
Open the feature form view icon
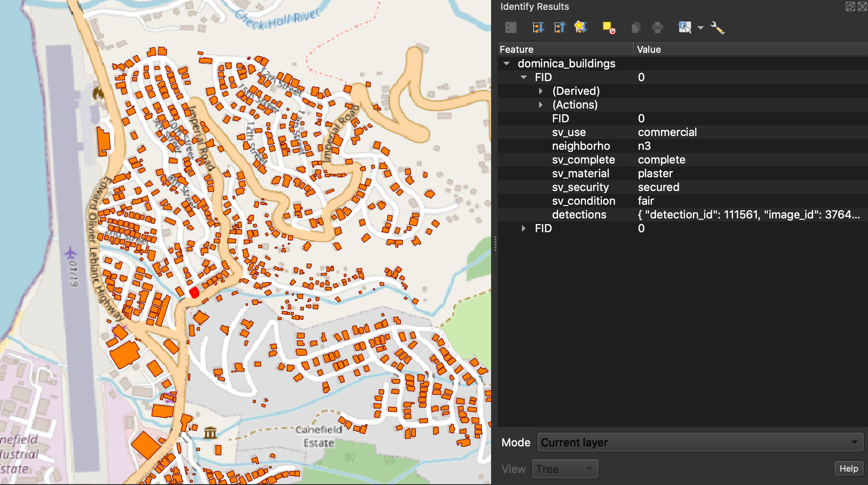(x=510, y=28)
